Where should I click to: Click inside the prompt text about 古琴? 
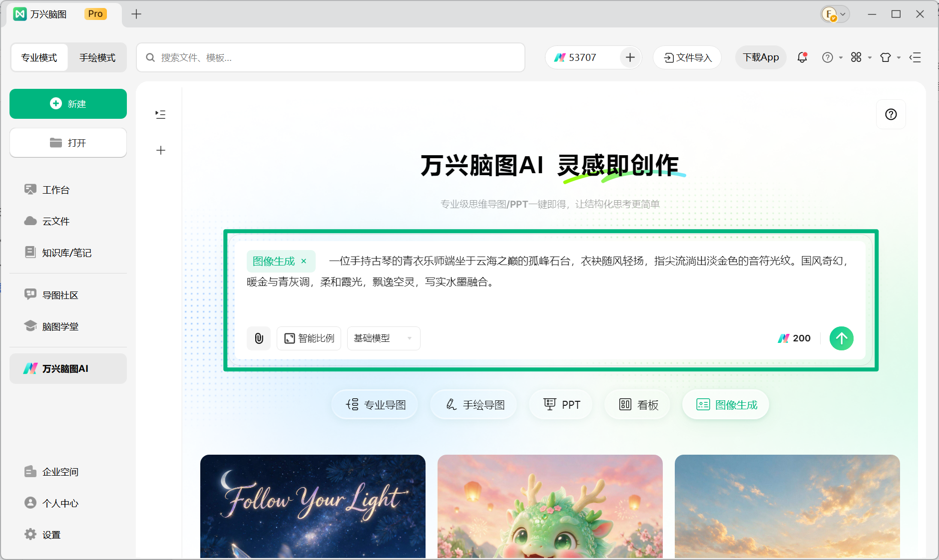pyautogui.click(x=547, y=271)
